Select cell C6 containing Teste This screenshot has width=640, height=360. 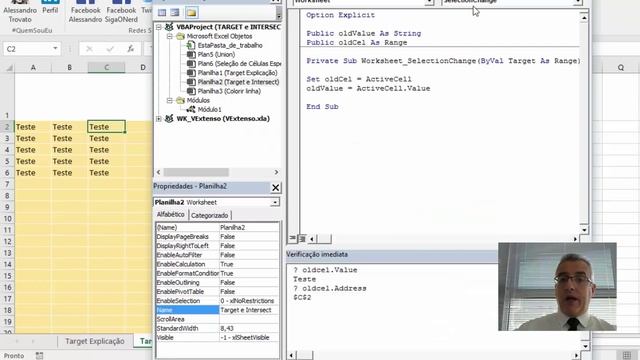(106, 173)
